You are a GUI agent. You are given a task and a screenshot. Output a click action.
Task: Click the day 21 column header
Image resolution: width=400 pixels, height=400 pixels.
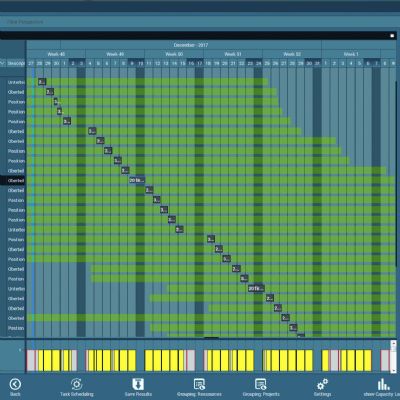233,63
